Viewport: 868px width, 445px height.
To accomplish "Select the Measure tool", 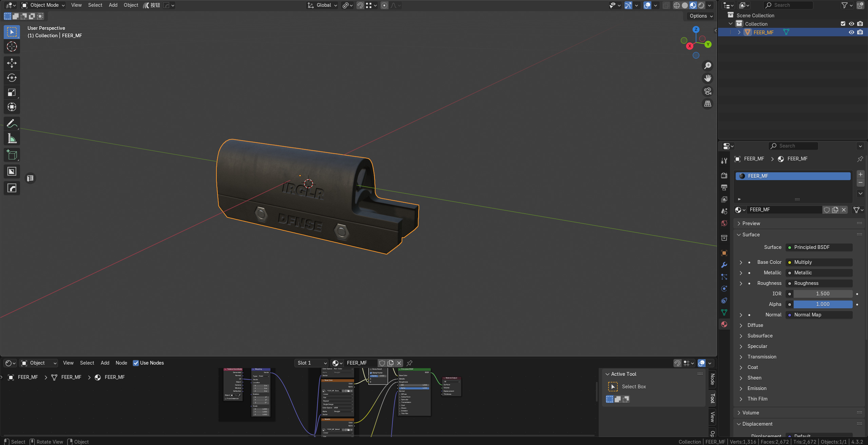I will pyautogui.click(x=12, y=138).
